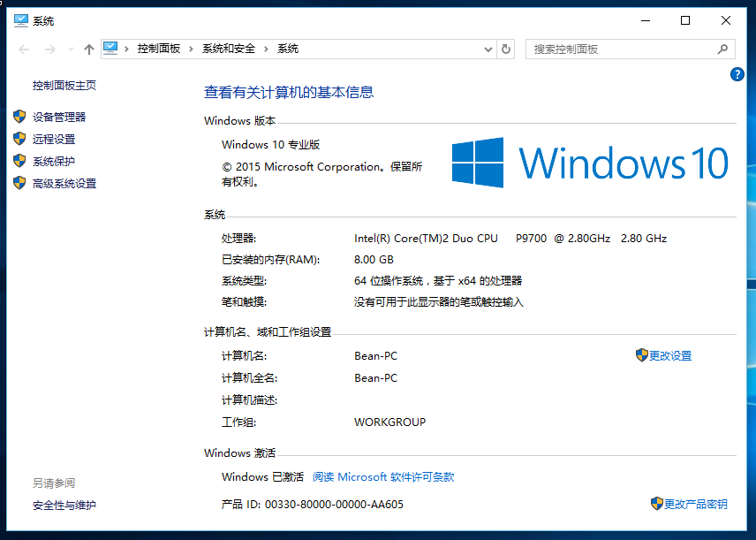Open 高级系统设置 link
Image resolution: width=756 pixels, height=540 pixels.
[64, 183]
